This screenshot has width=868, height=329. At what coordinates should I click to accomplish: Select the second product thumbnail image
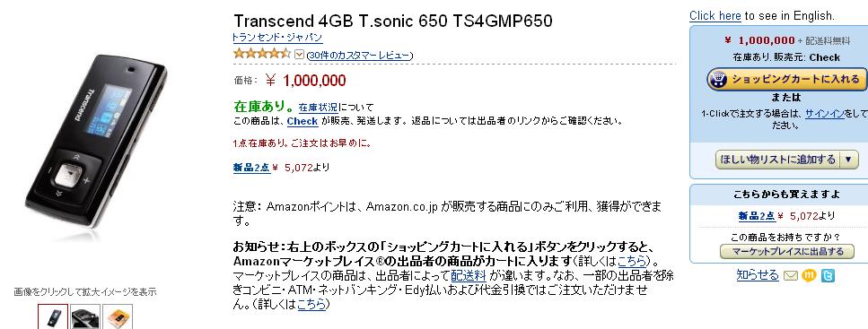click(x=85, y=316)
